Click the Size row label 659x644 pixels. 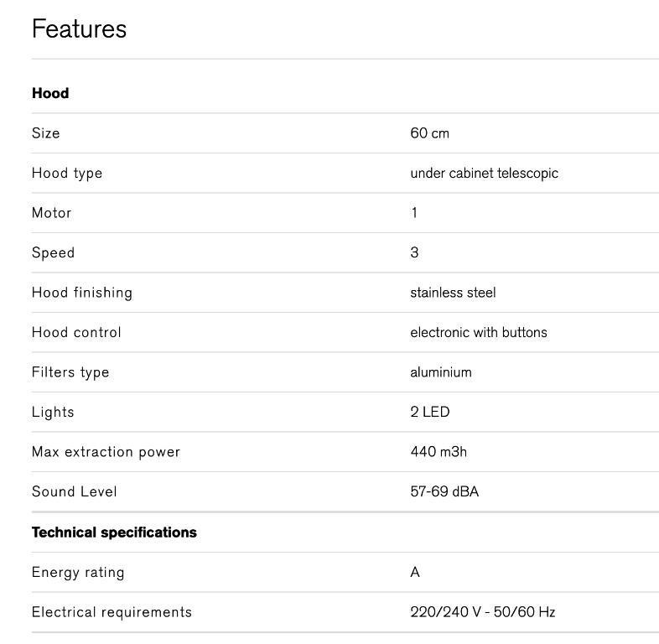click(45, 133)
